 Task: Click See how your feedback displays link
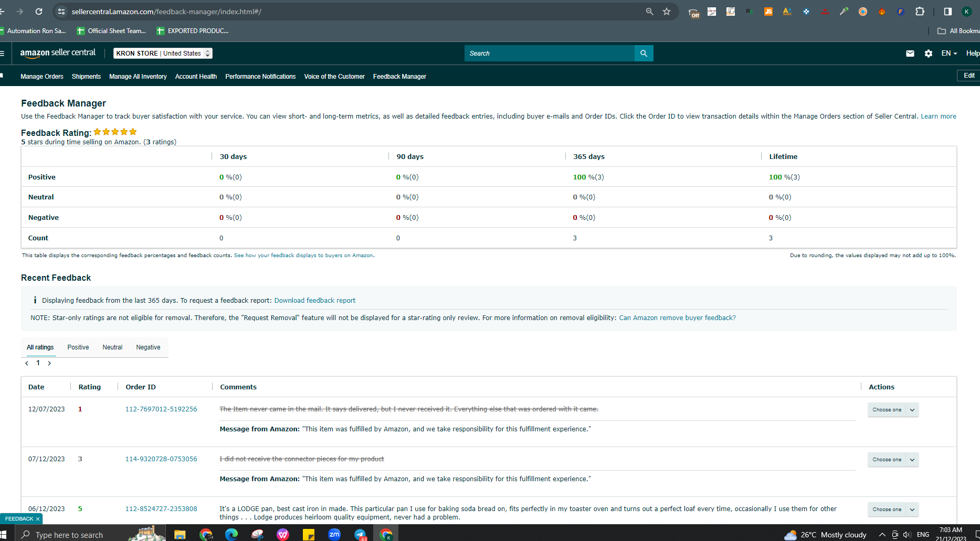pos(304,256)
